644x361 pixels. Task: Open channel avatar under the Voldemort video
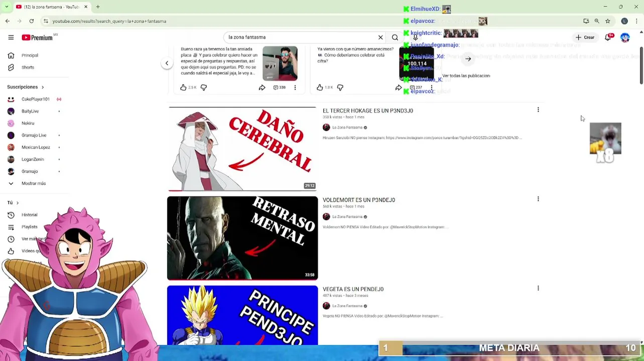tap(326, 217)
